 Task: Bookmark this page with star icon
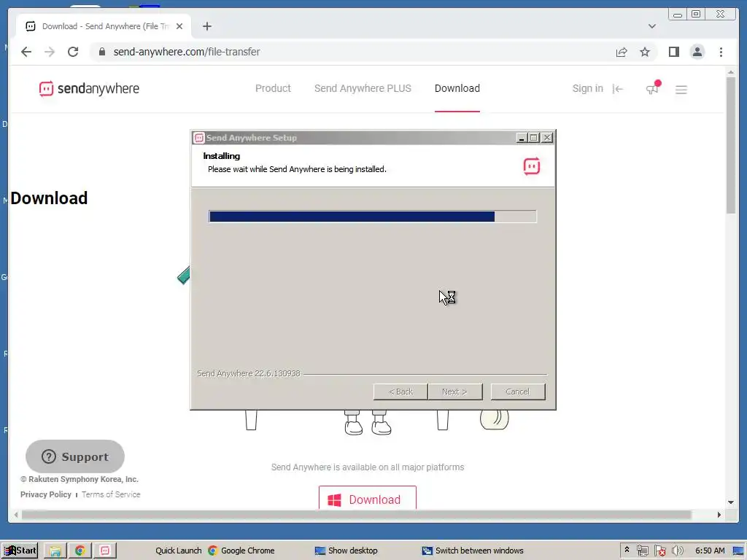tap(645, 52)
